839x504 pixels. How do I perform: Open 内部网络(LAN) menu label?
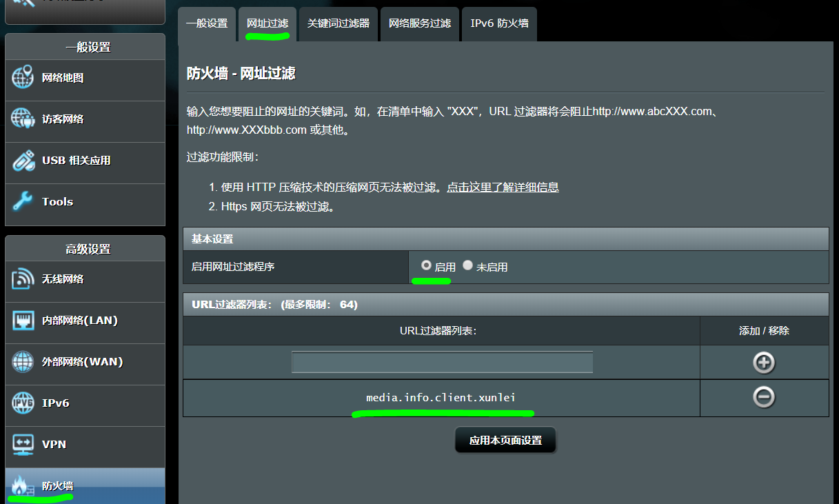[x=80, y=321]
